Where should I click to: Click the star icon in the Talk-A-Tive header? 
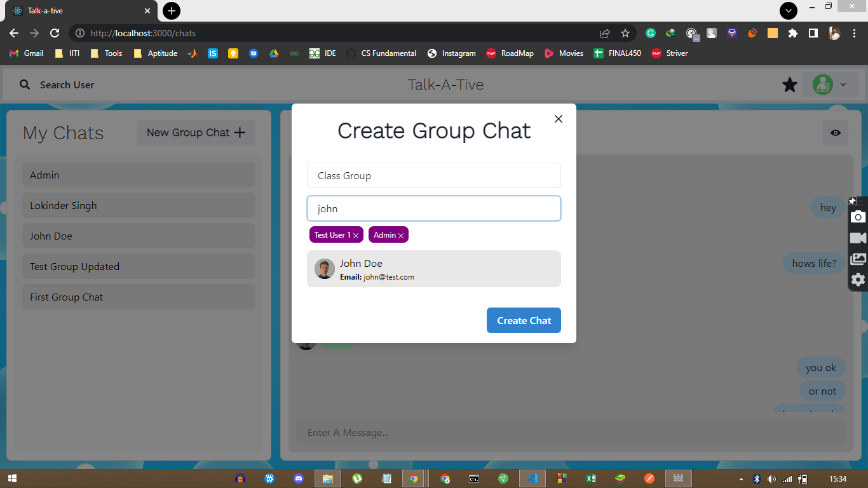click(x=789, y=84)
